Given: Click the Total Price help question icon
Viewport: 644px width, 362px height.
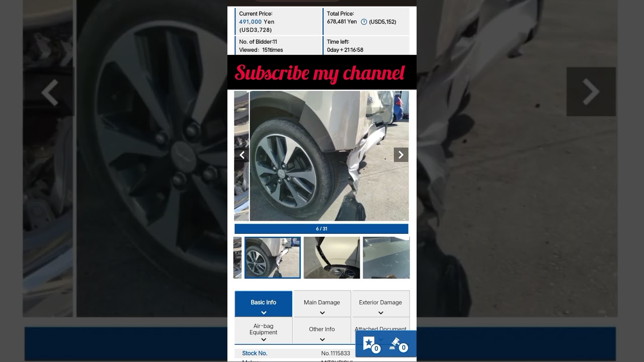Looking at the screenshot, I should click(364, 22).
